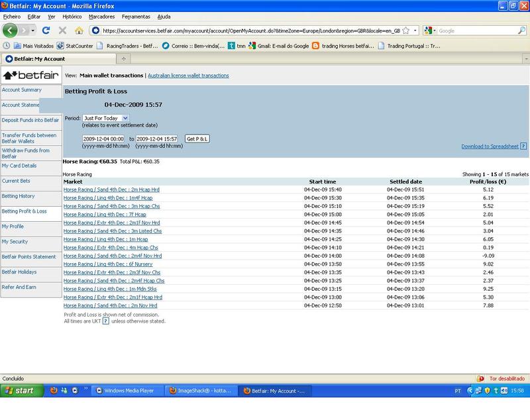
Task: Click Australian license wallet transactions link
Action: click(188, 76)
